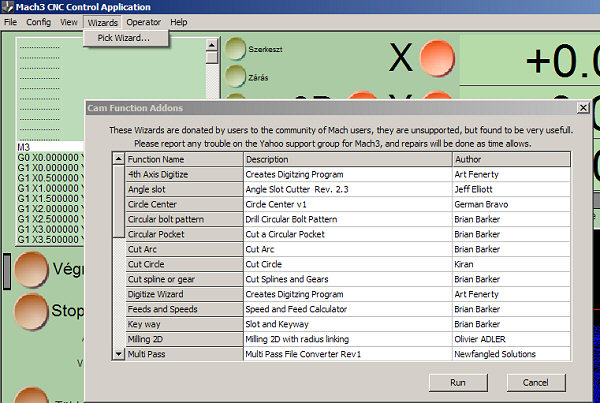
Task: Click the Wizards menu
Action: pos(103,22)
